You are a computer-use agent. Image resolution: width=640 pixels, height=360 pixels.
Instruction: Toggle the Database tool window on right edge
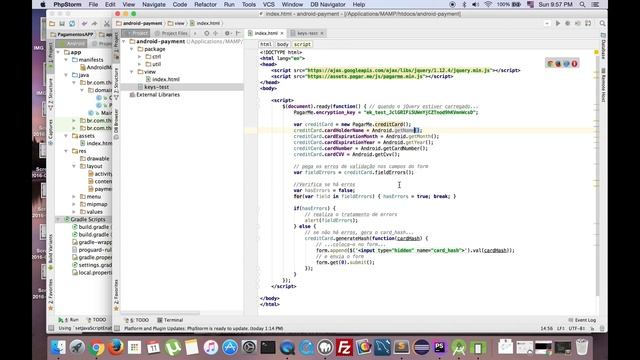click(x=603, y=46)
